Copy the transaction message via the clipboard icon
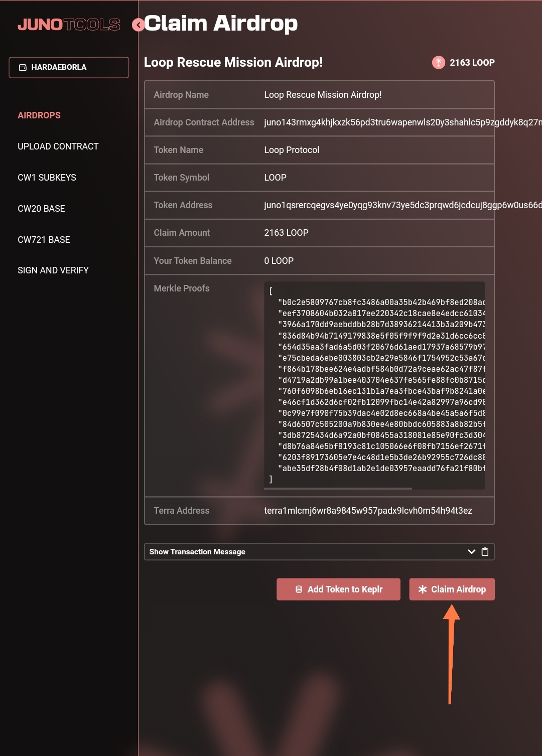 (x=485, y=552)
